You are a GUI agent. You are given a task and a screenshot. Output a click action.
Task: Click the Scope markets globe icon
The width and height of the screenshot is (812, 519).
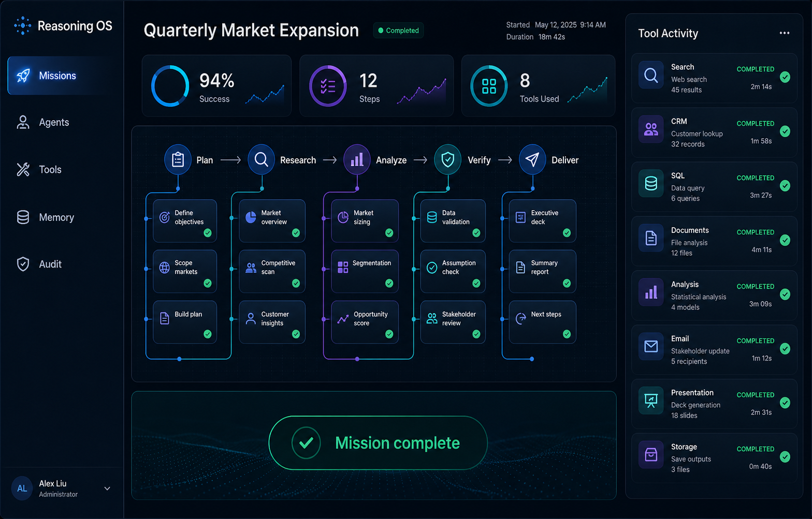point(165,268)
